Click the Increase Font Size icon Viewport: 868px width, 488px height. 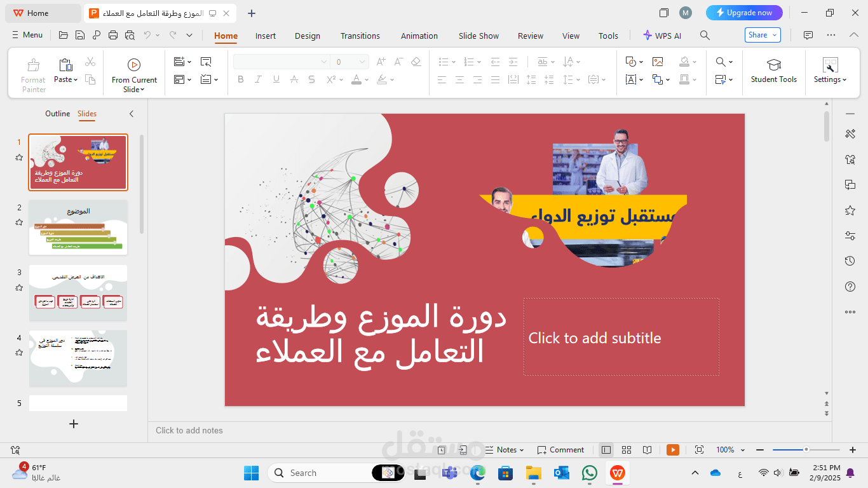(381, 62)
